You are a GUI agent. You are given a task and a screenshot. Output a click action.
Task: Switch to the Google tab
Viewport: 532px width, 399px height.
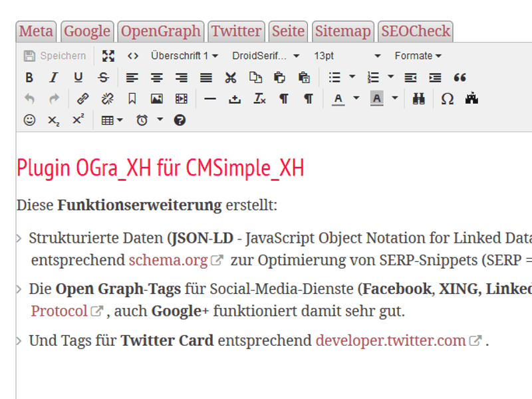(x=87, y=31)
